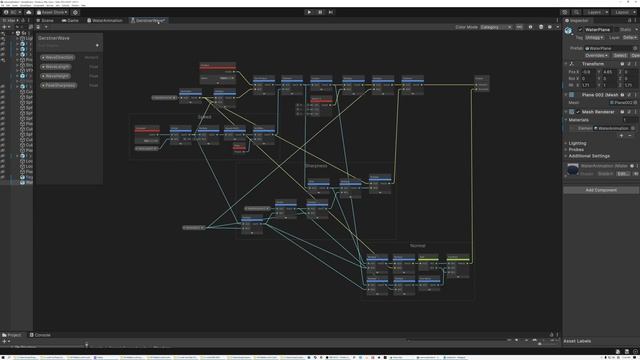Open the settings gear next to Asset Store
This screenshot has width=640, height=360.
(x=75, y=12)
